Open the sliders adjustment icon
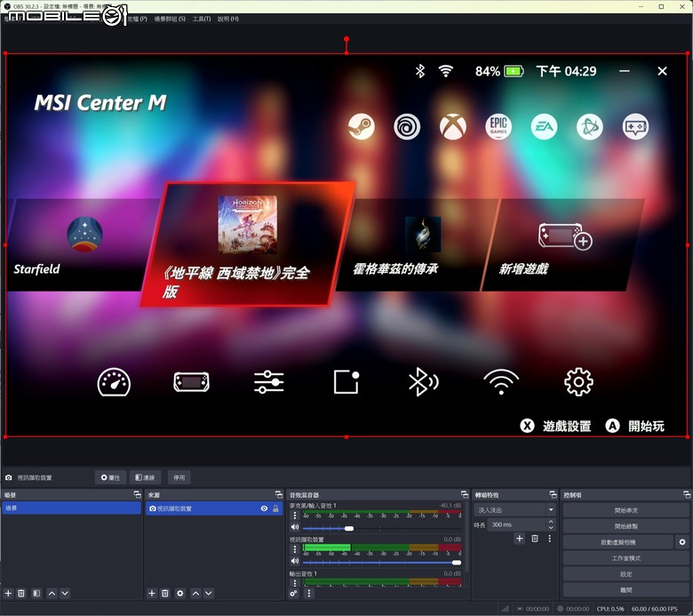This screenshot has height=616, width=693. pos(268,382)
